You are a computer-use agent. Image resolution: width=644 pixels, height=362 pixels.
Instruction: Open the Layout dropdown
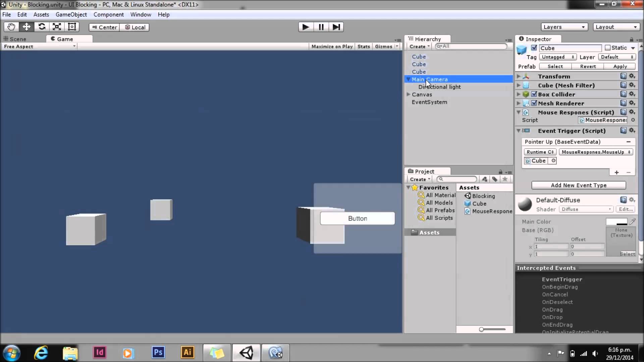[616, 27]
